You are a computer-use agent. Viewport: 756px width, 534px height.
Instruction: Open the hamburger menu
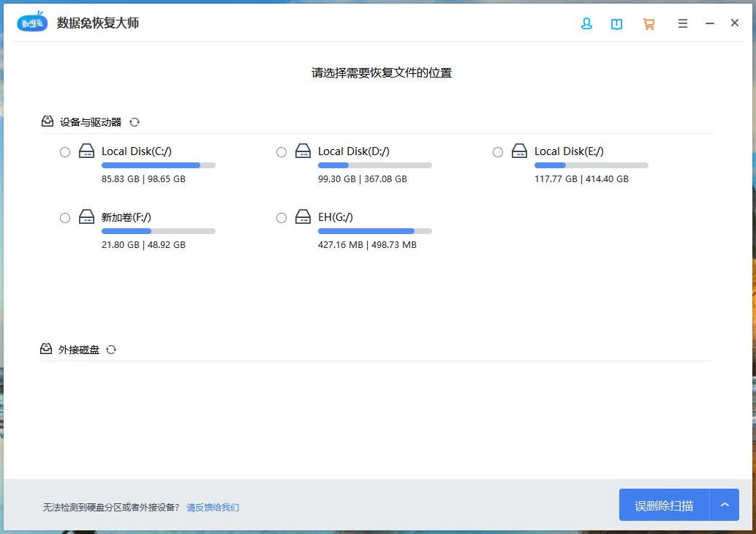coord(682,23)
